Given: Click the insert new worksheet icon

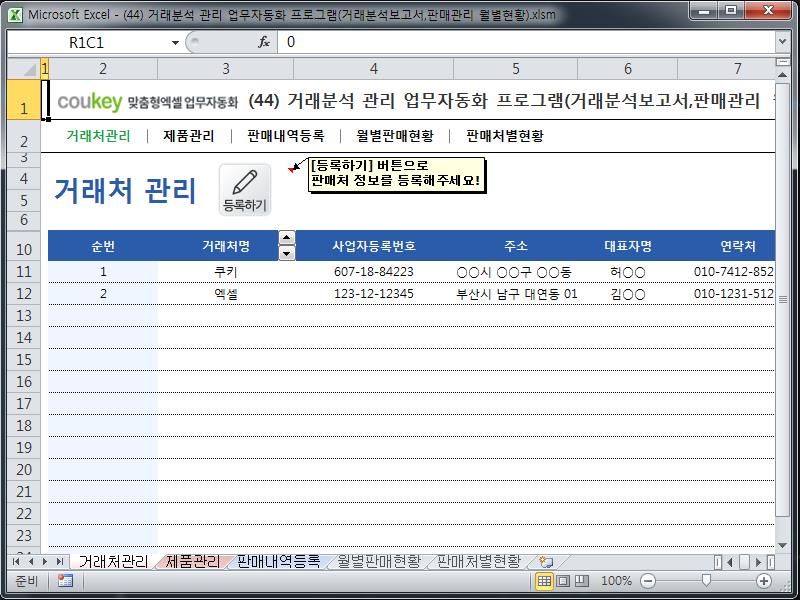Looking at the screenshot, I should 546,562.
